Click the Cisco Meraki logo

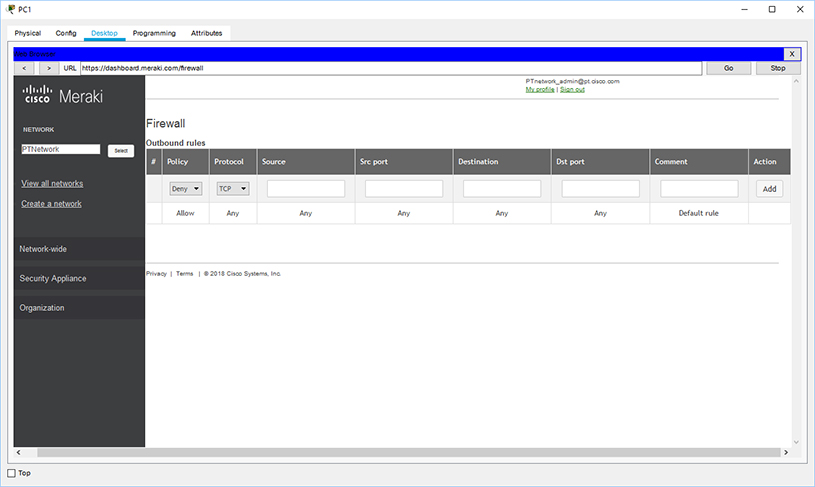(x=63, y=96)
